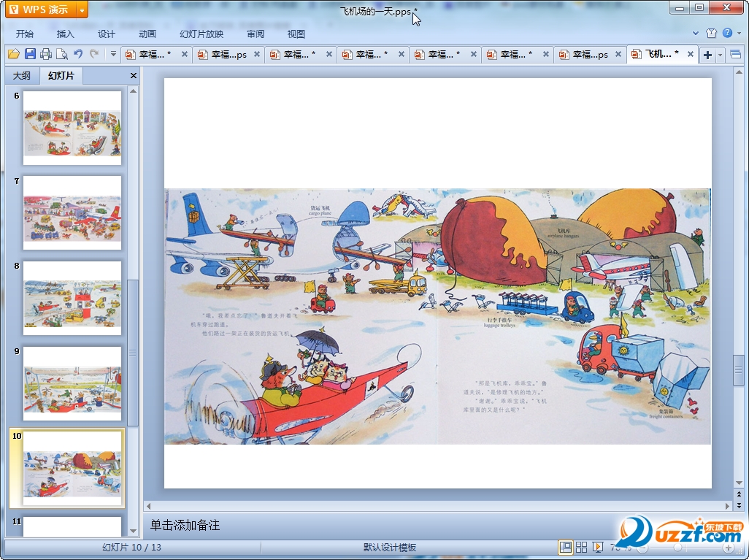The image size is (749, 560).
Task: Click horizontal scrollbar left arrow
Action: [148, 505]
